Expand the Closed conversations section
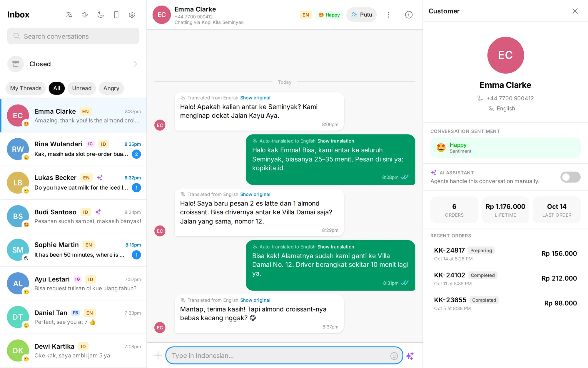 pyautogui.click(x=73, y=64)
